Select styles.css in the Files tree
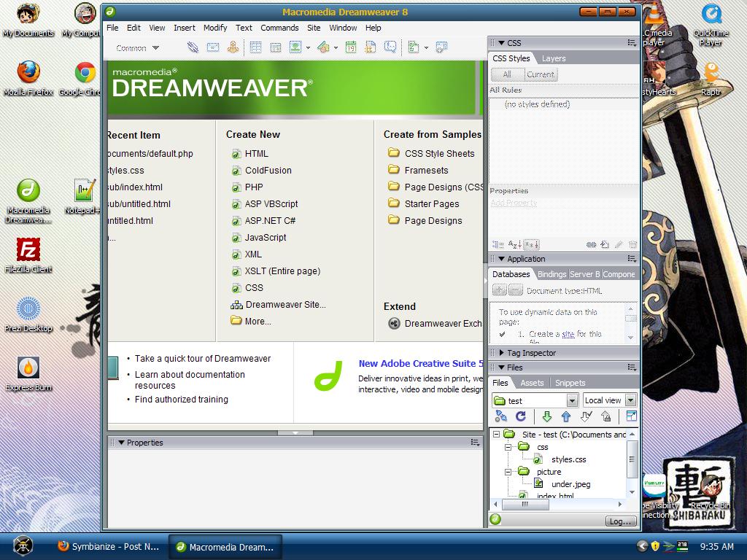747x560 pixels. [568, 459]
